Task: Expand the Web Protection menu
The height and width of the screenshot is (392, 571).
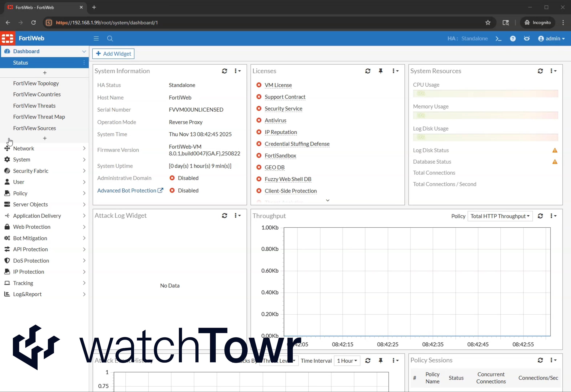Action: coord(32,227)
